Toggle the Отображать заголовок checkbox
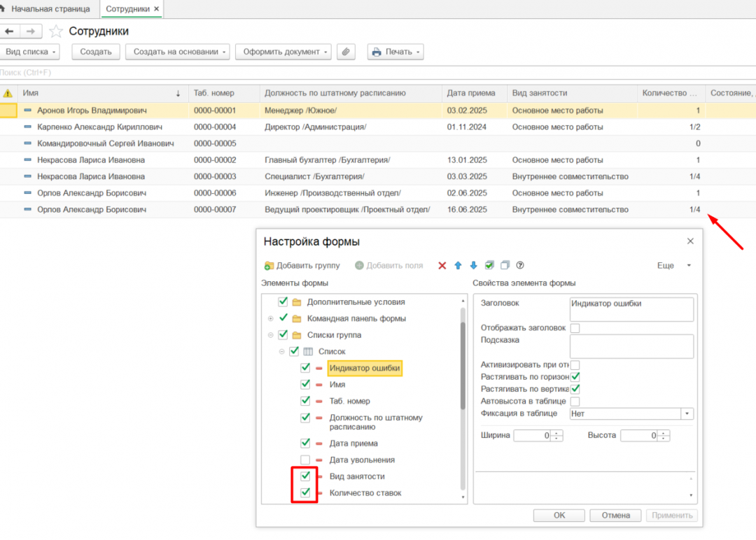This screenshot has height=540, width=756. coord(575,328)
